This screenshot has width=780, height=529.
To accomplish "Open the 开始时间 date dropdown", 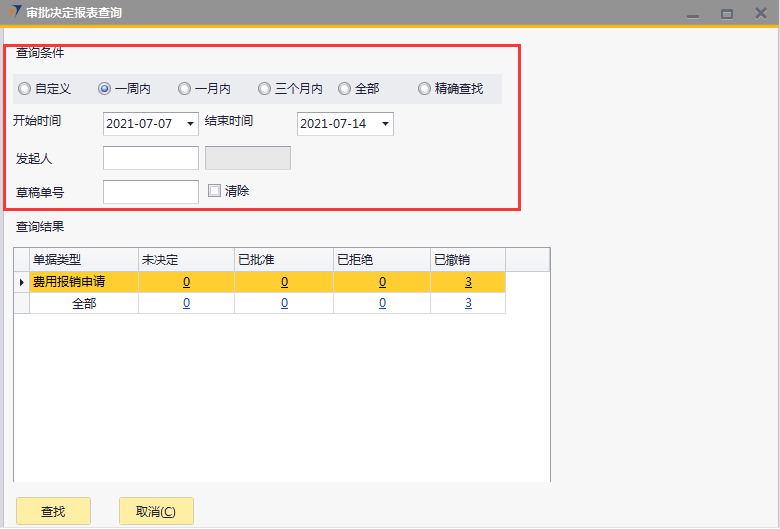I will 191,124.
